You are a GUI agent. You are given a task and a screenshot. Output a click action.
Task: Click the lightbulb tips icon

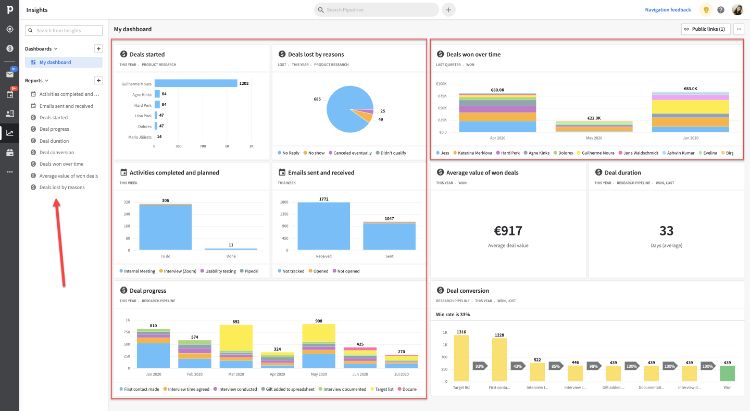tap(706, 10)
